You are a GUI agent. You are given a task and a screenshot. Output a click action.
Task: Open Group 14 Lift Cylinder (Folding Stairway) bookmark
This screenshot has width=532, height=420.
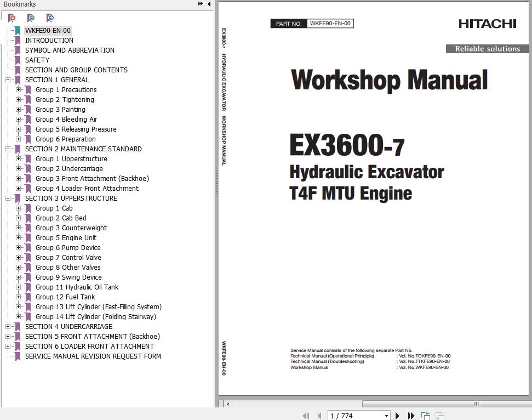tap(96, 317)
